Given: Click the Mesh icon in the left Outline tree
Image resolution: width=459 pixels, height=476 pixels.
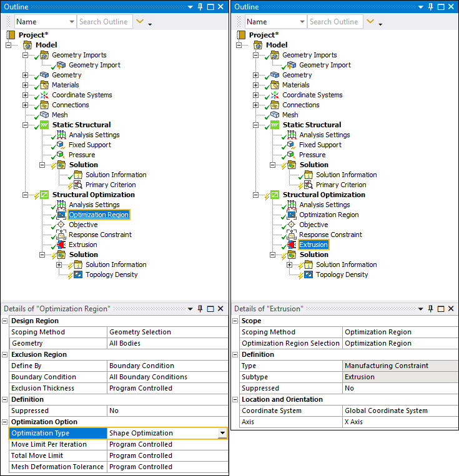Looking at the screenshot, I should [44, 115].
